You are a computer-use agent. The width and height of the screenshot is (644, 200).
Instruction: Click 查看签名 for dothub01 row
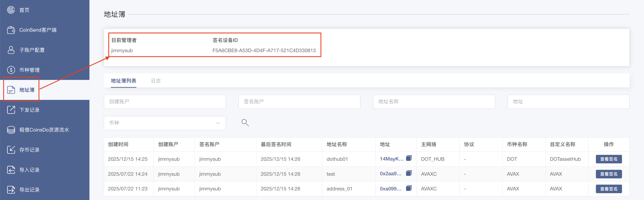pos(608,159)
